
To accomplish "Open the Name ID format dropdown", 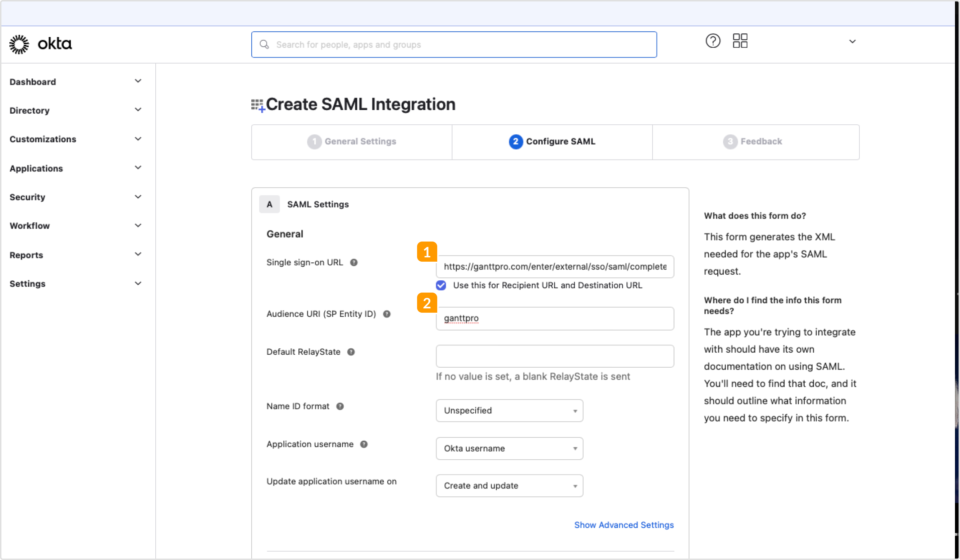I will [509, 410].
